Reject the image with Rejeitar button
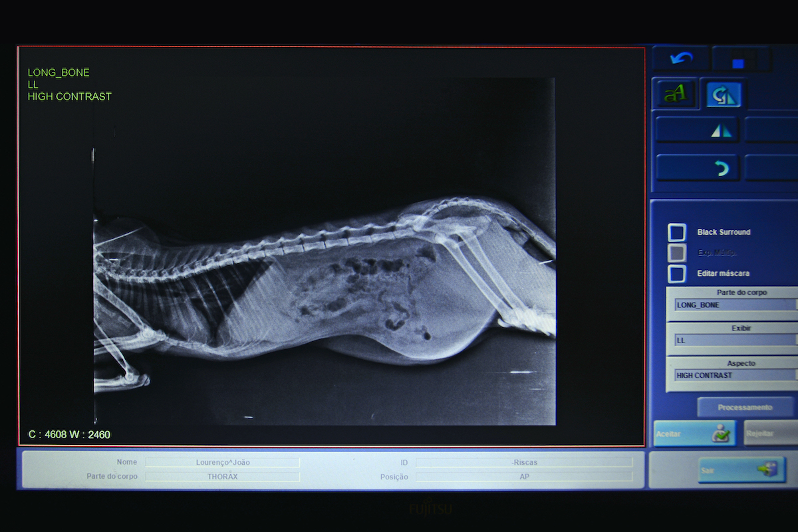This screenshot has width=798, height=532. click(x=770, y=434)
